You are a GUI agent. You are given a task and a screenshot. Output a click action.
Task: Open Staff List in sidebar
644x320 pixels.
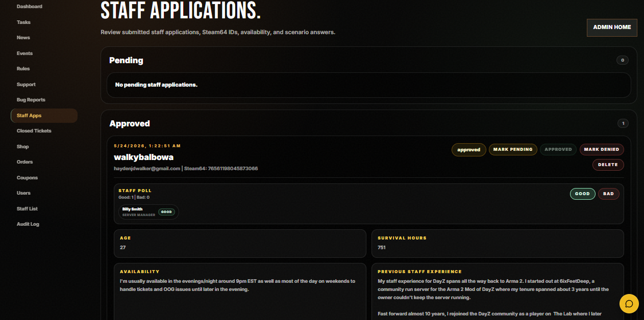click(27, 209)
